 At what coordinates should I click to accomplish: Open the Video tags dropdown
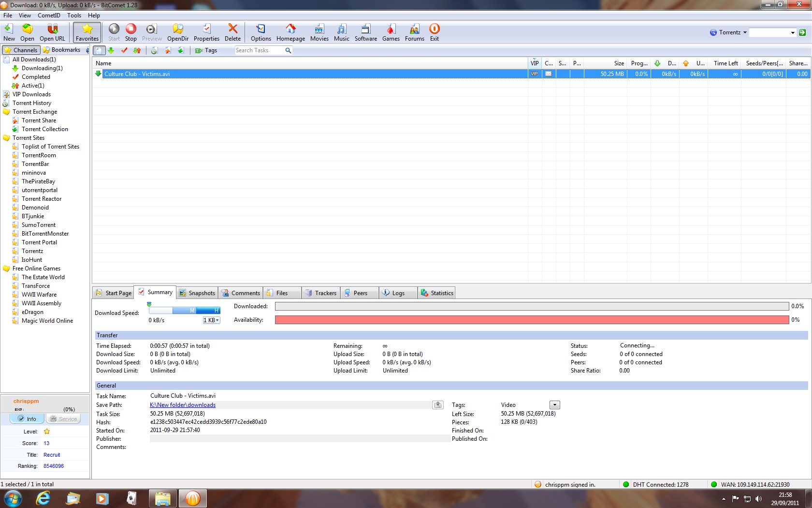pyautogui.click(x=555, y=405)
